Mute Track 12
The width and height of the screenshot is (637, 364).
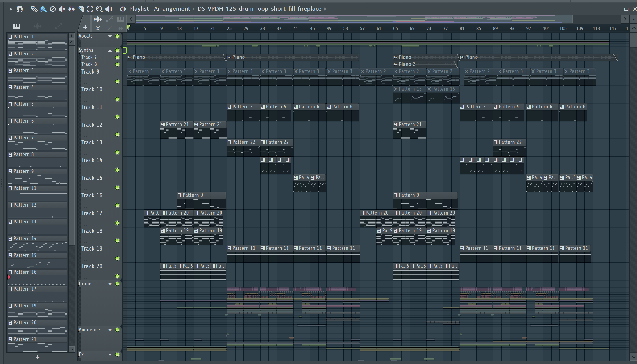pyautogui.click(x=117, y=134)
